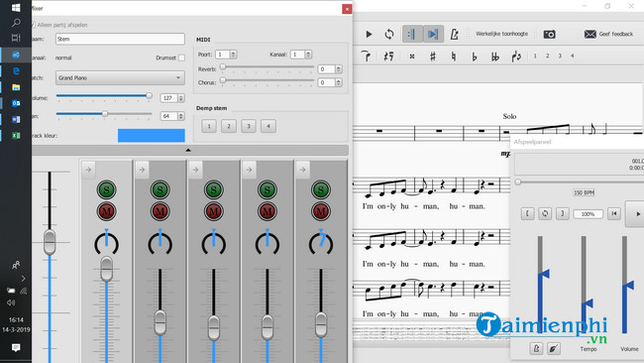The width and height of the screenshot is (644, 363).
Task: Click the mixer Volume slider handle
Action: tap(149, 95)
